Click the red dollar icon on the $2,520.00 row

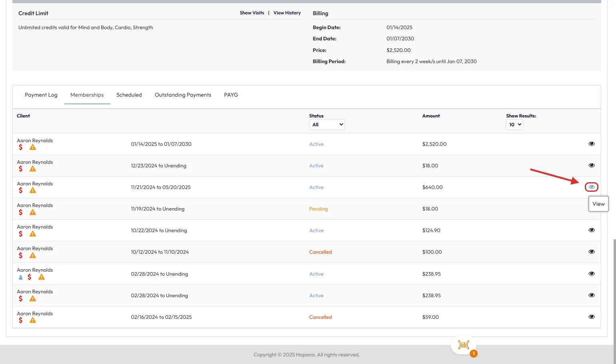tap(21, 147)
